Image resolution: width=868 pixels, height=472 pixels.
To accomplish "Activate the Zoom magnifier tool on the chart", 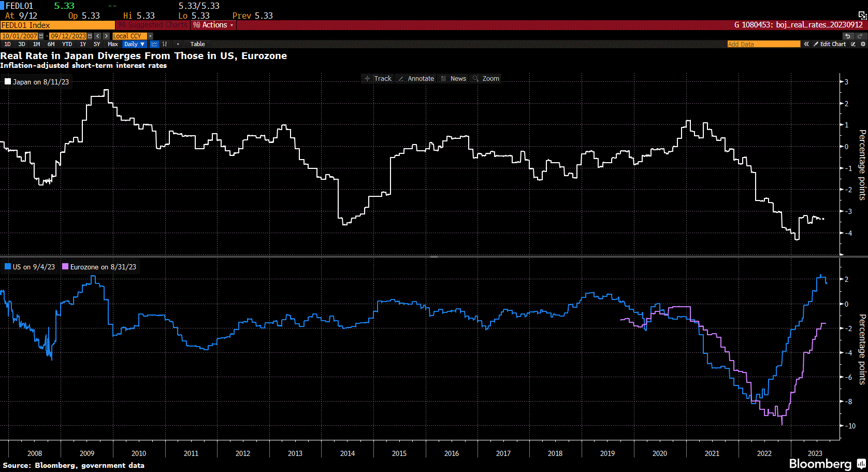I will click(486, 78).
